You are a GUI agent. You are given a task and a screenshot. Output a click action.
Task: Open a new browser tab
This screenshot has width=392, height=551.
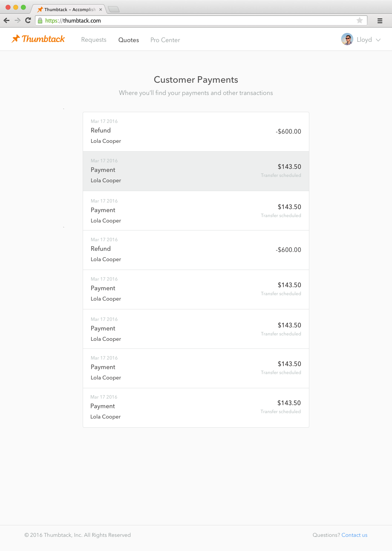click(114, 9)
